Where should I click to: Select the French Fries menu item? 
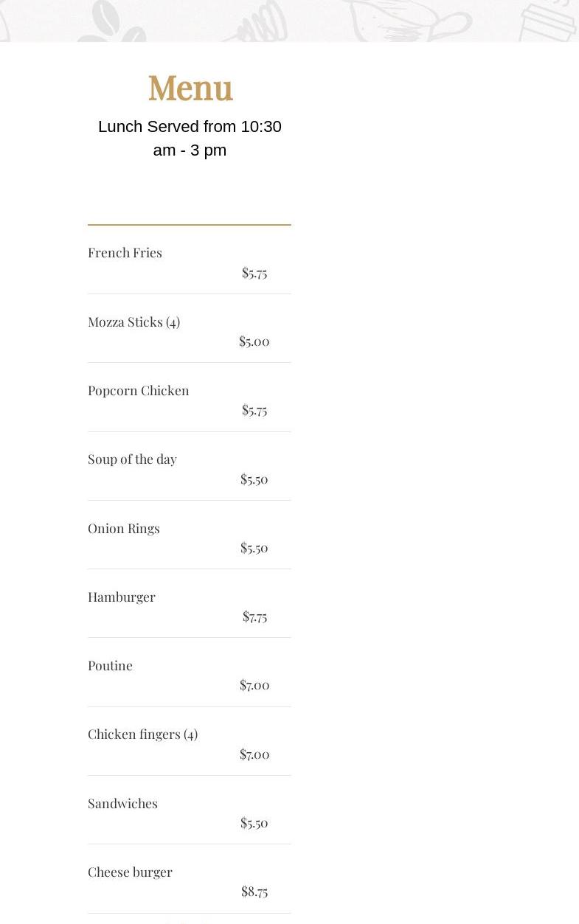[x=125, y=253]
